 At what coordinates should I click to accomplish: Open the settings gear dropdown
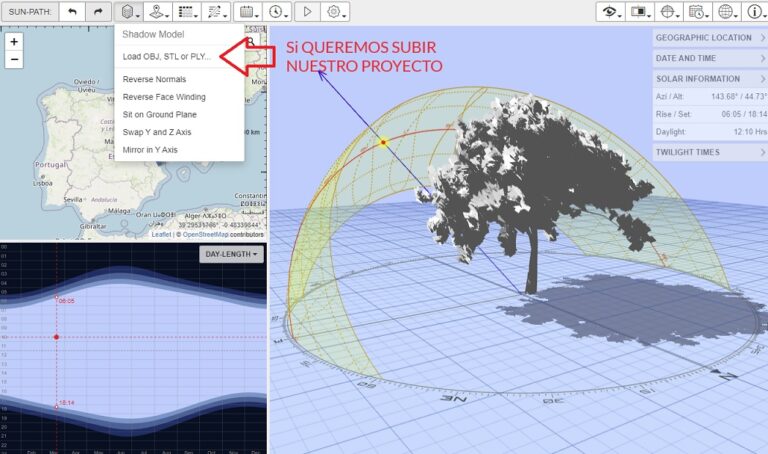click(x=336, y=12)
